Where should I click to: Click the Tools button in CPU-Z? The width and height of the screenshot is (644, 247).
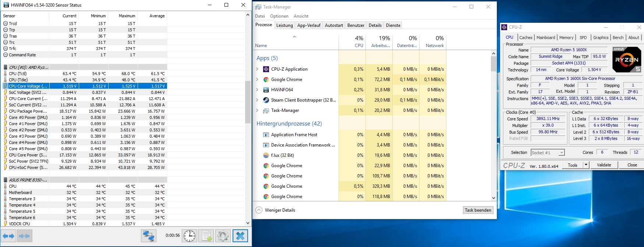pos(572,165)
